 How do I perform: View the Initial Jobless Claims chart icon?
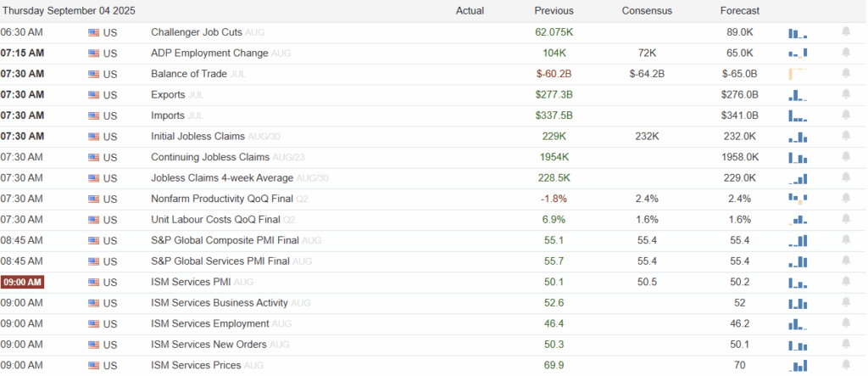coord(798,136)
